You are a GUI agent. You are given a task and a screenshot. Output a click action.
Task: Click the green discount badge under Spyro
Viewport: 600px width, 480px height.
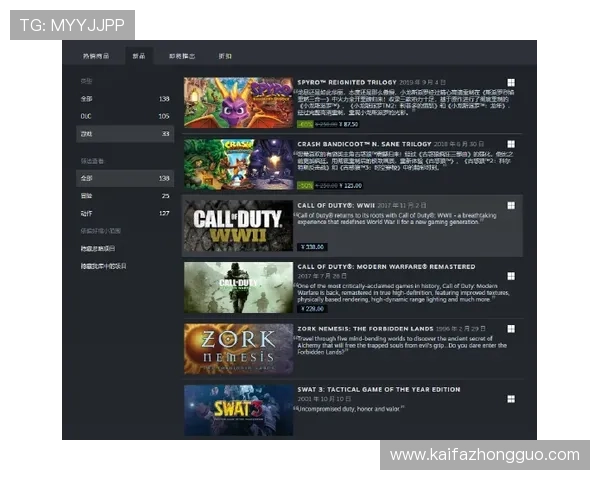click(305, 125)
